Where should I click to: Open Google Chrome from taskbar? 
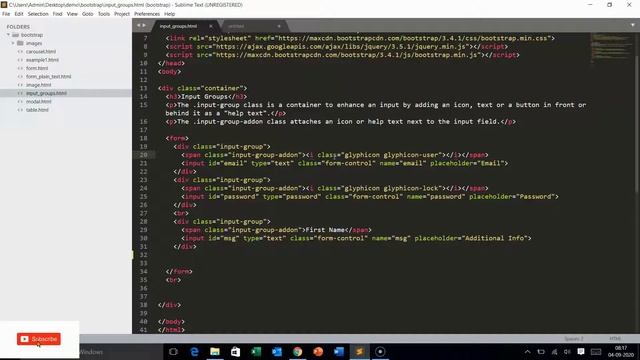pos(298,351)
